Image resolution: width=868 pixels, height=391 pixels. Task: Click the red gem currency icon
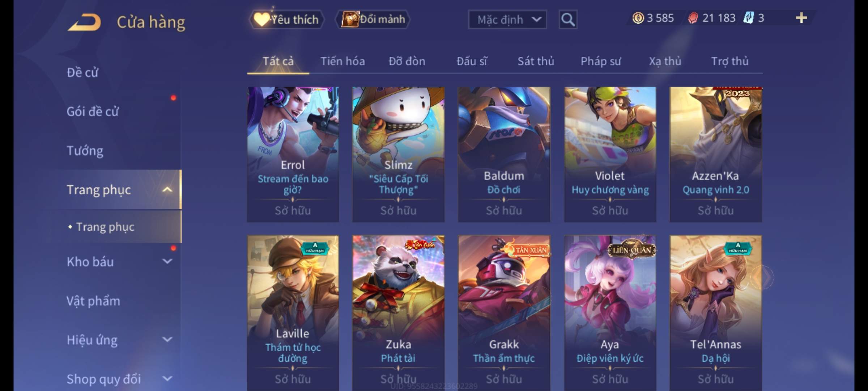pyautogui.click(x=693, y=18)
